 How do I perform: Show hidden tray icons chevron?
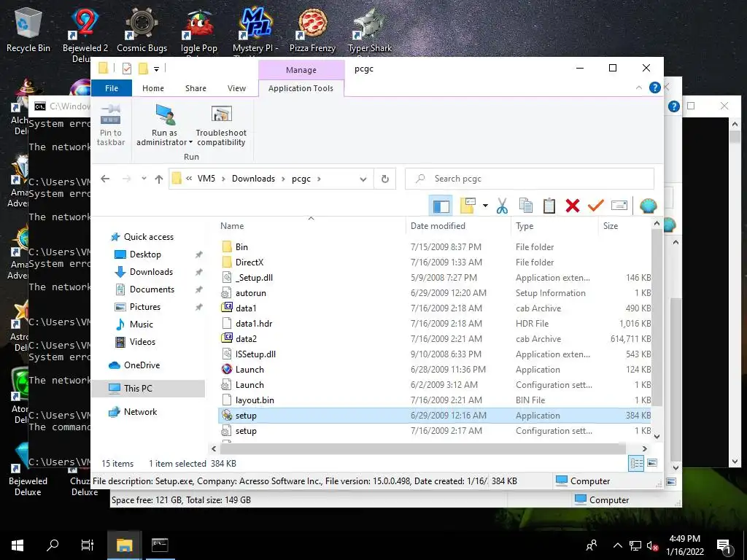pyautogui.click(x=617, y=545)
